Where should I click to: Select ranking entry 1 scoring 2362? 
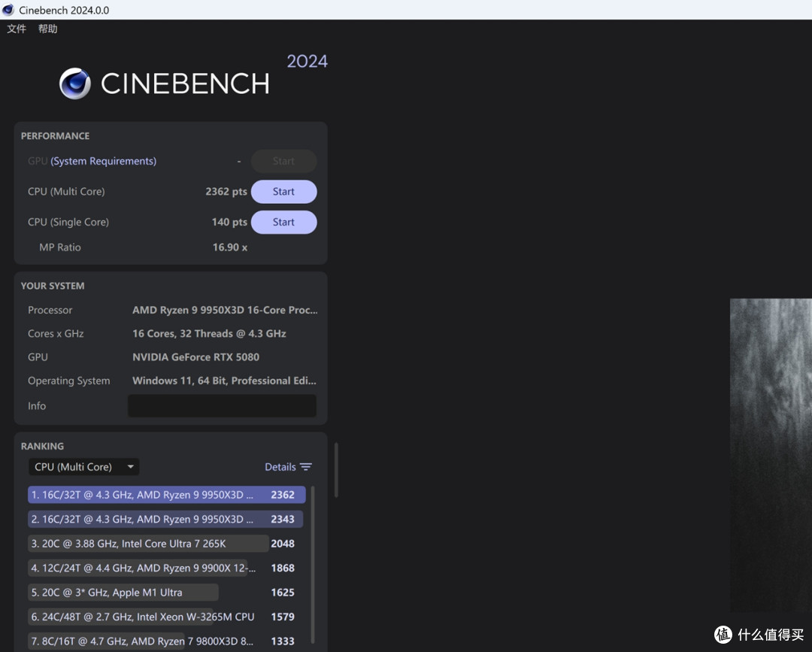pos(167,495)
